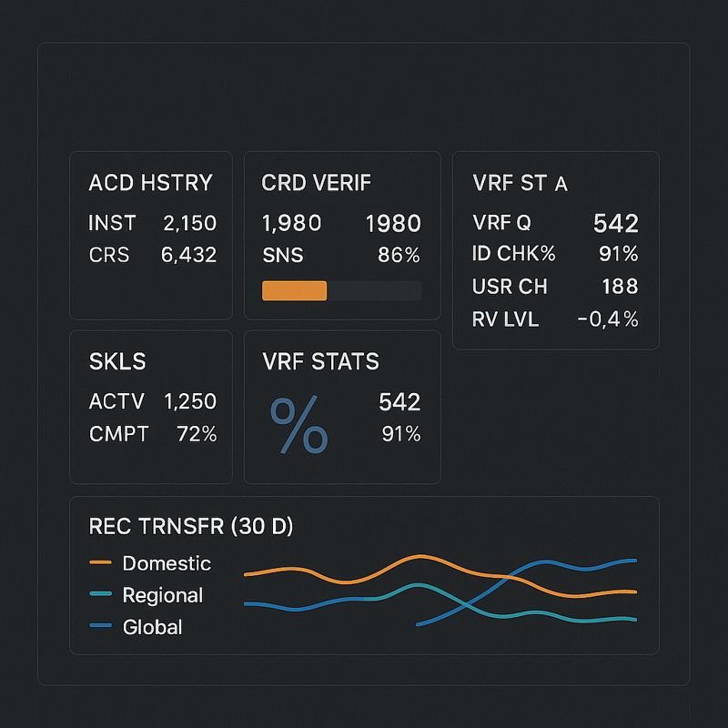Click the ID CHK% 91% row value

619,254
